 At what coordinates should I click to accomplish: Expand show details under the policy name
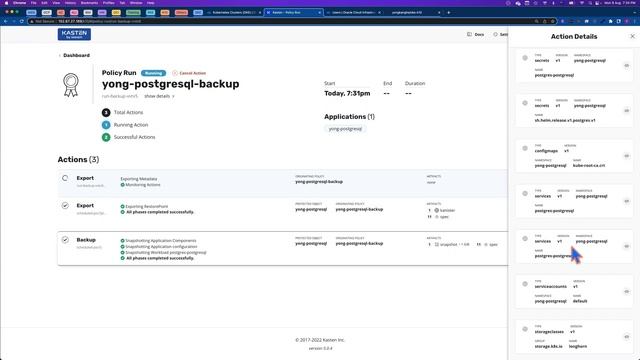pos(159,96)
